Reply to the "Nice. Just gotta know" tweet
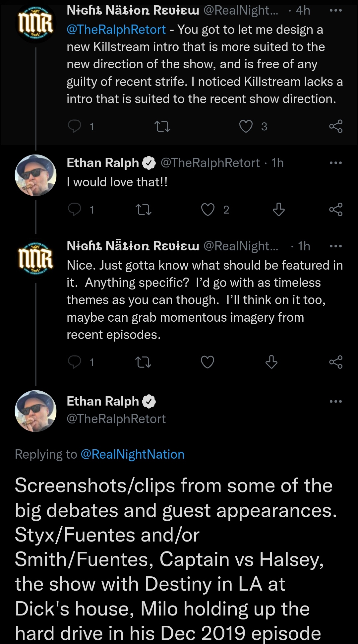This screenshot has width=358, height=644. [75, 362]
